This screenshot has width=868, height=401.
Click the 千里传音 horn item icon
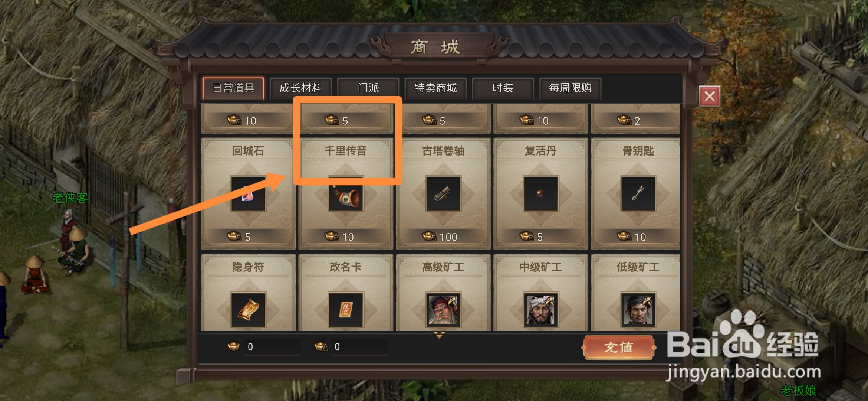(346, 193)
